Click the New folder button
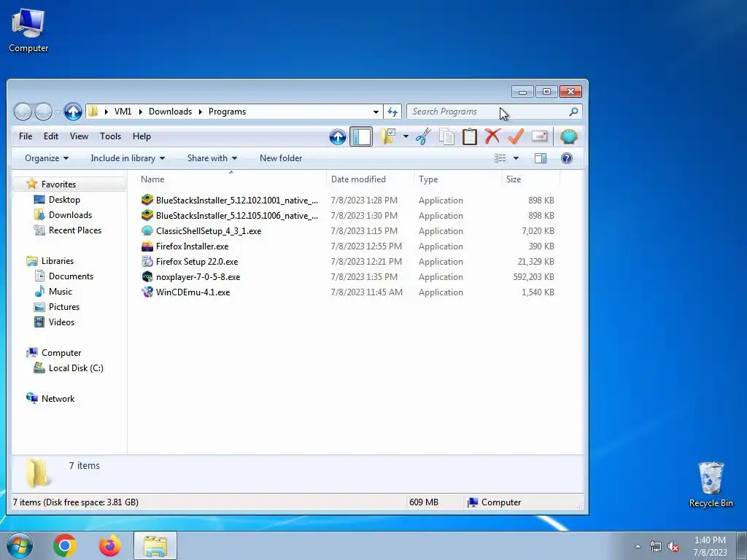The height and width of the screenshot is (560, 747). 281,158
